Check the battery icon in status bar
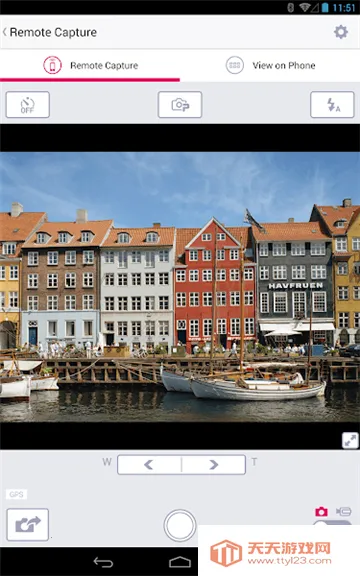The image size is (360, 576). (x=325, y=7)
